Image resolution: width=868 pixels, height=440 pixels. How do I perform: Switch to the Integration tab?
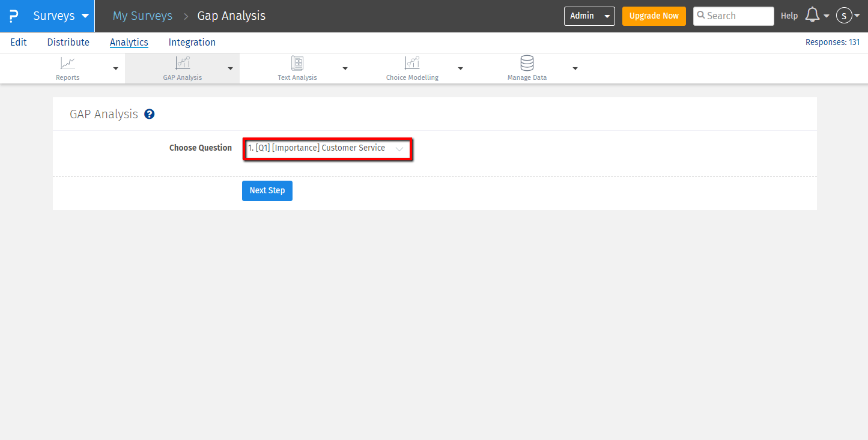(192, 42)
